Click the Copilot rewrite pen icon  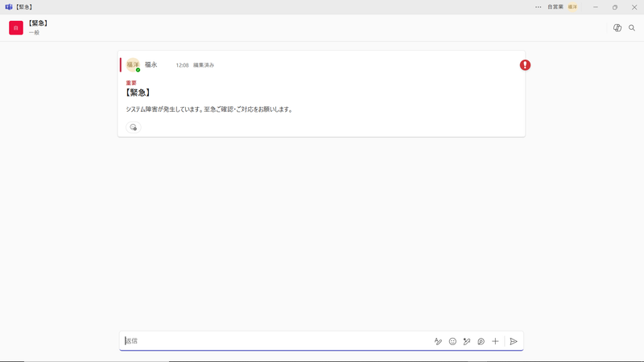click(467, 341)
